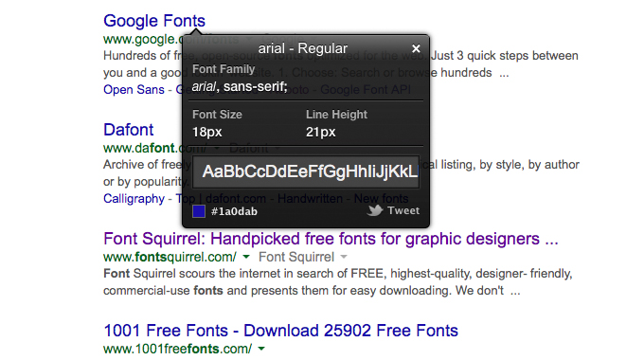Open the Dafont search result title
The height and width of the screenshot is (360, 644).
[128, 130]
